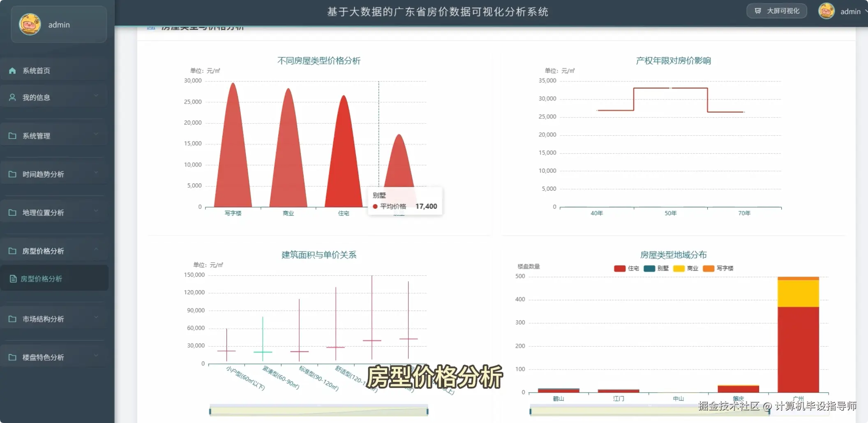
Task: Toggle the 写字楼 legend series
Action: [718, 268]
